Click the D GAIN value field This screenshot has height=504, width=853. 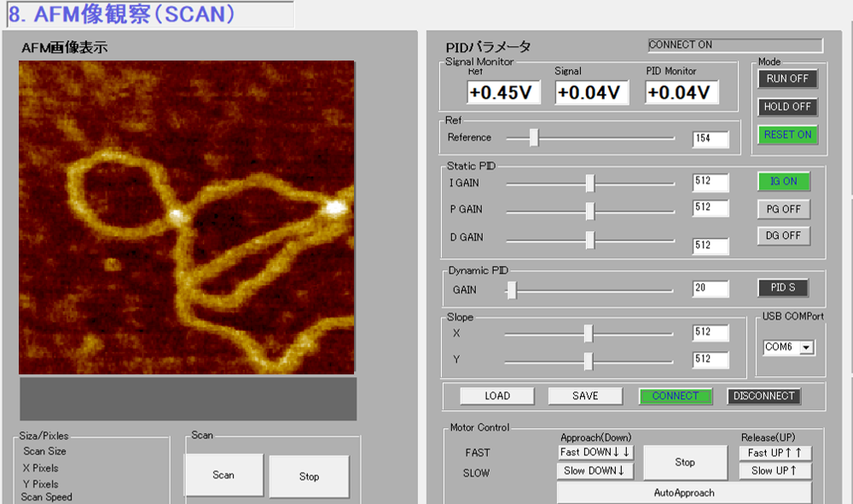tap(711, 246)
